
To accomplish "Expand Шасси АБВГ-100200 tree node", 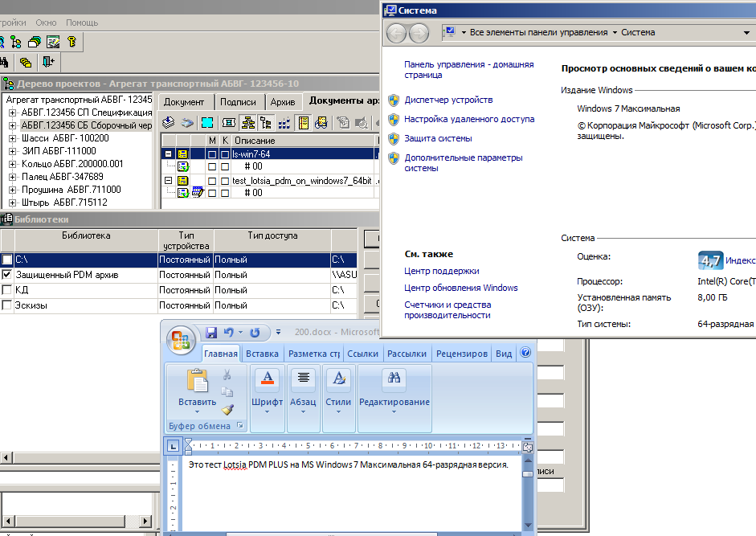I will point(13,138).
